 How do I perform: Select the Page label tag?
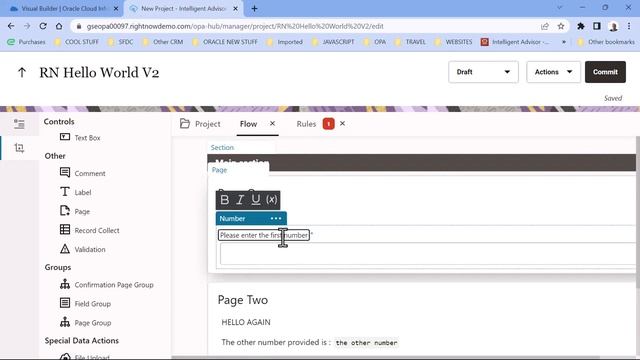click(x=219, y=170)
